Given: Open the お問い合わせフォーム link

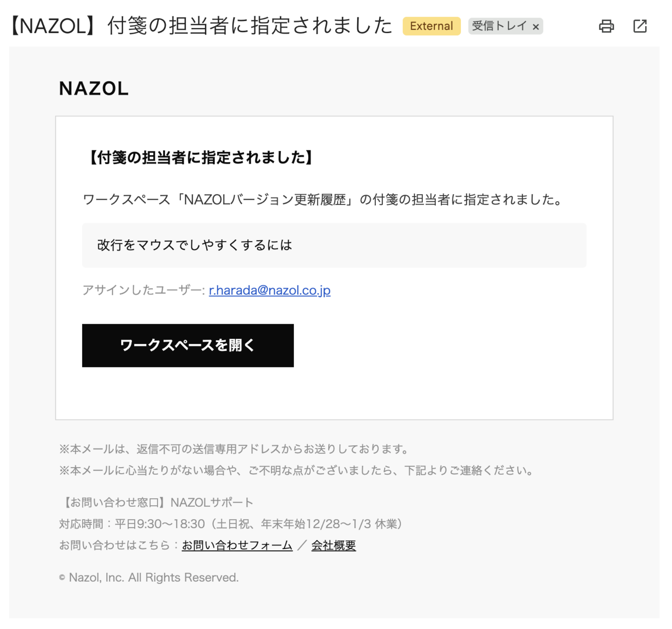Looking at the screenshot, I should click(237, 546).
